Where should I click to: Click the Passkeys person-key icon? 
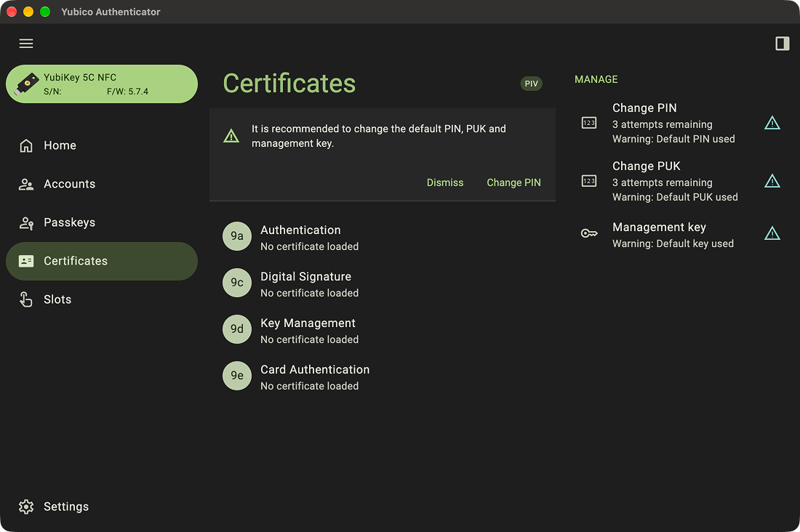pyautogui.click(x=26, y=223)
